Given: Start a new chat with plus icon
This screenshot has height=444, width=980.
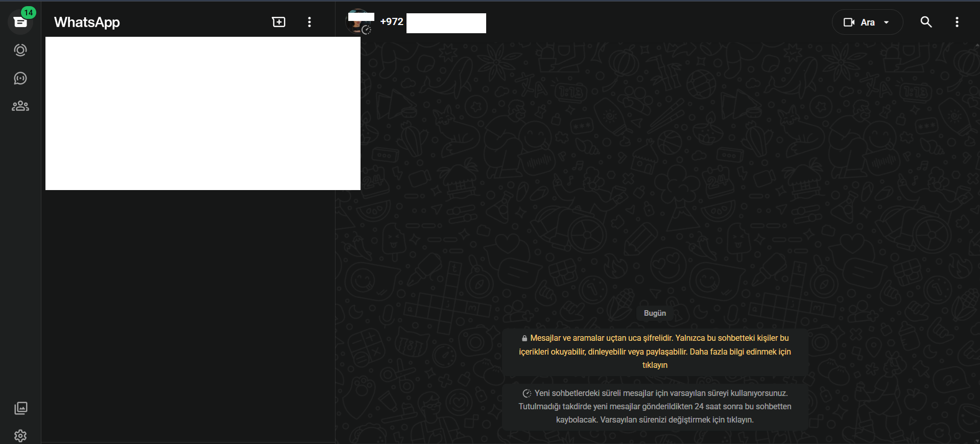Looking at the screenshot, I should 279,22.
